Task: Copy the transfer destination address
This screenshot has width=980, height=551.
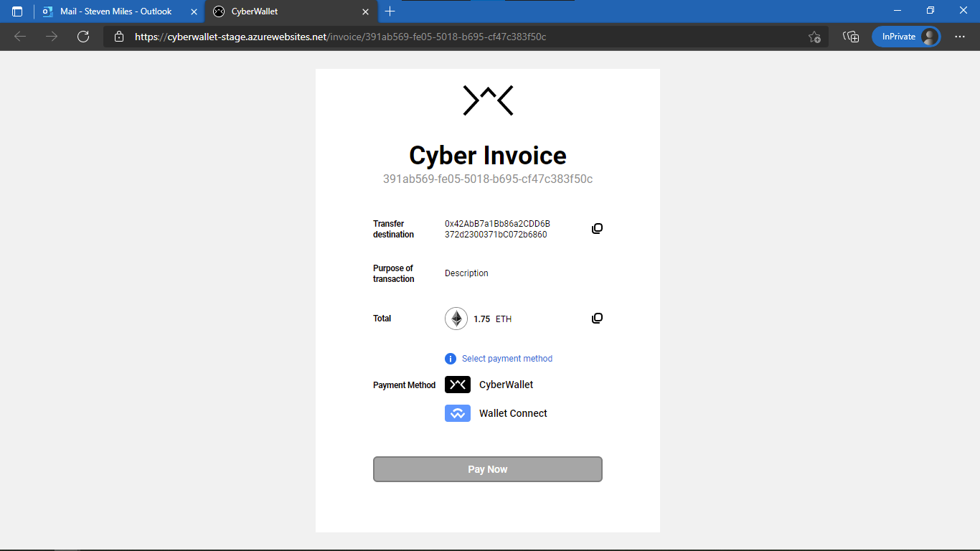Action: point(597,228)
